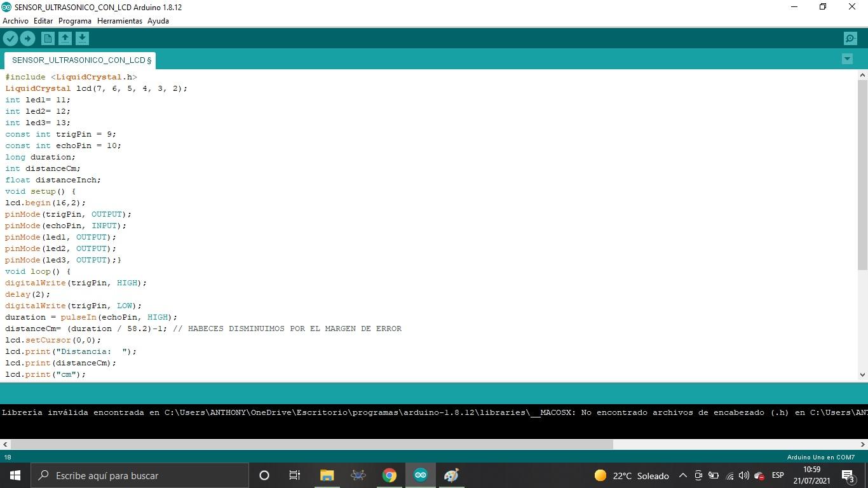Image resolution: width=868 pixels, height=488 pixels.
Task: Click the ESP language indicator
Action: click(778, 475)
